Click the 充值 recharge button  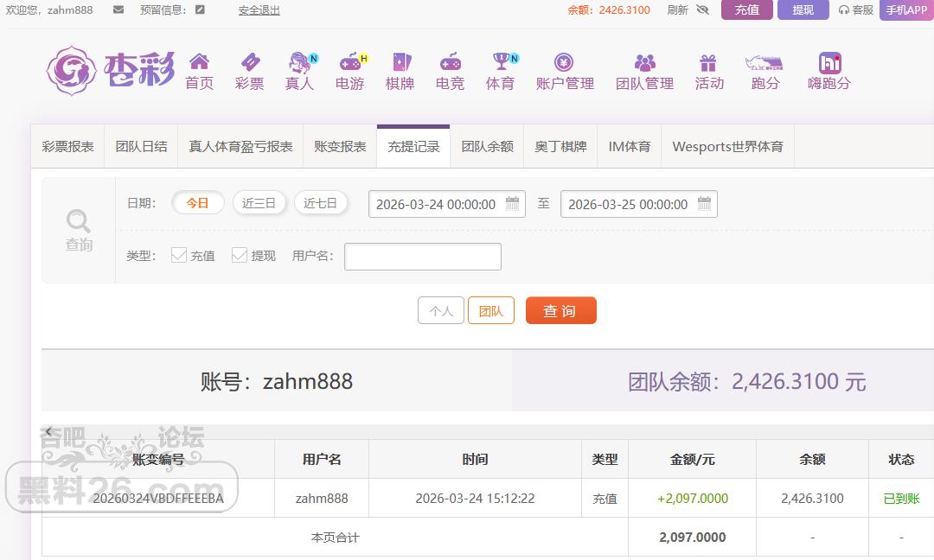(747, 10)
